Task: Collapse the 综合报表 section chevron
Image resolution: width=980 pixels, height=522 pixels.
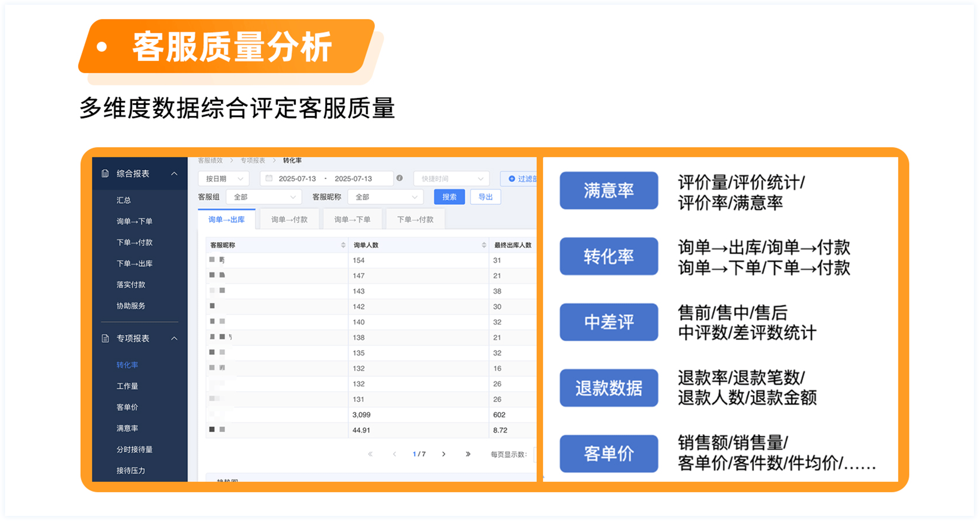Action: coord(174,174)
